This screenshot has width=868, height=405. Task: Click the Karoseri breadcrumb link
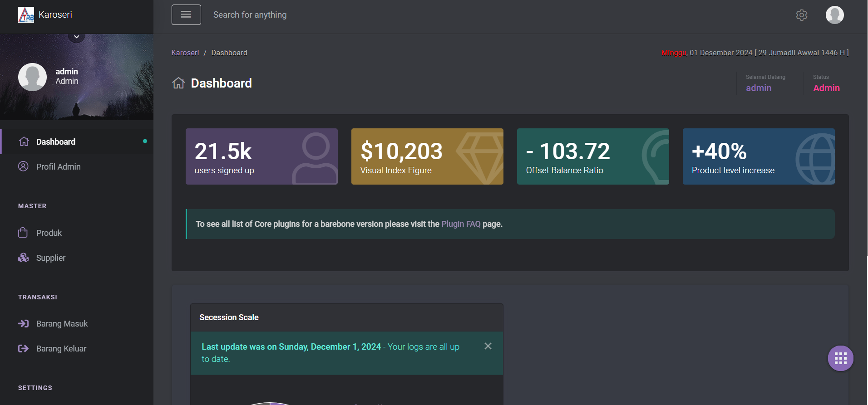[185, 53]
